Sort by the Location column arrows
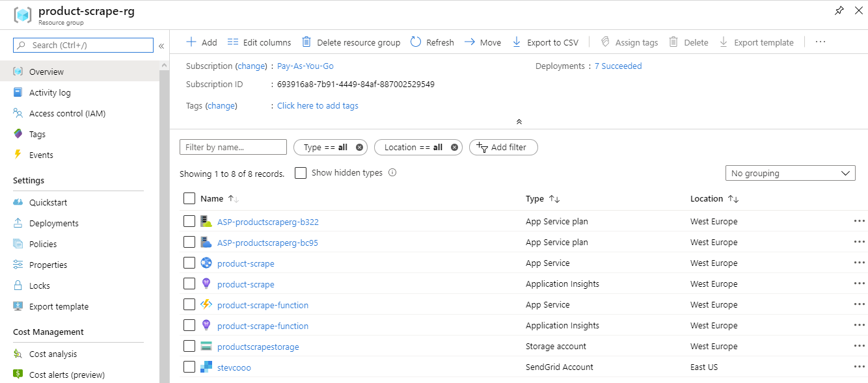The width and height of the screenshot is (868, 383). click(733, 199)
